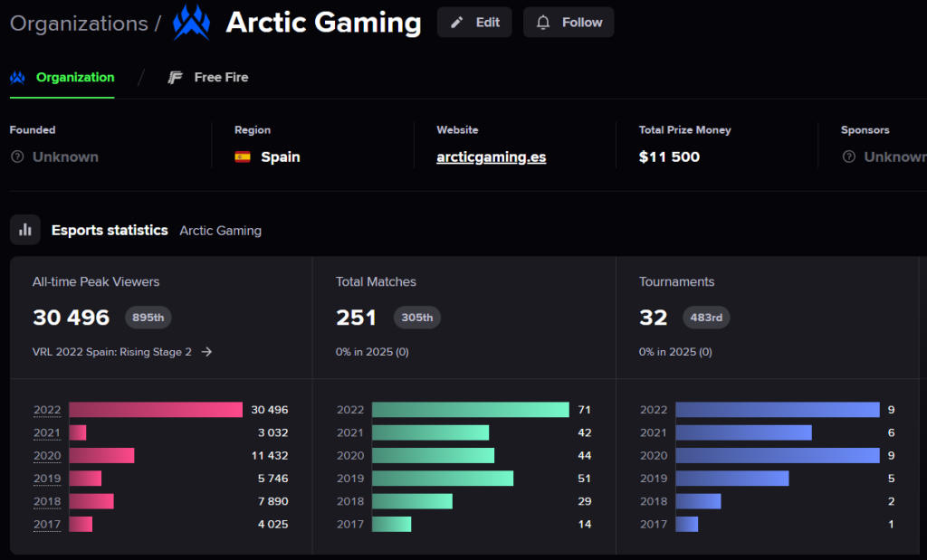Select 2017 in Peak Viewers chart

click(x=47, y=524)
